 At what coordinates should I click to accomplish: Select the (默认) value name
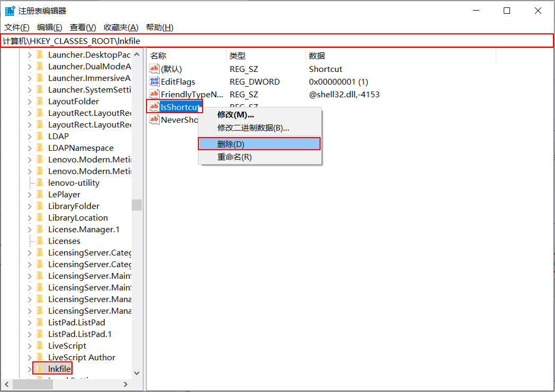pyautogui.click(x=171, y=69)
